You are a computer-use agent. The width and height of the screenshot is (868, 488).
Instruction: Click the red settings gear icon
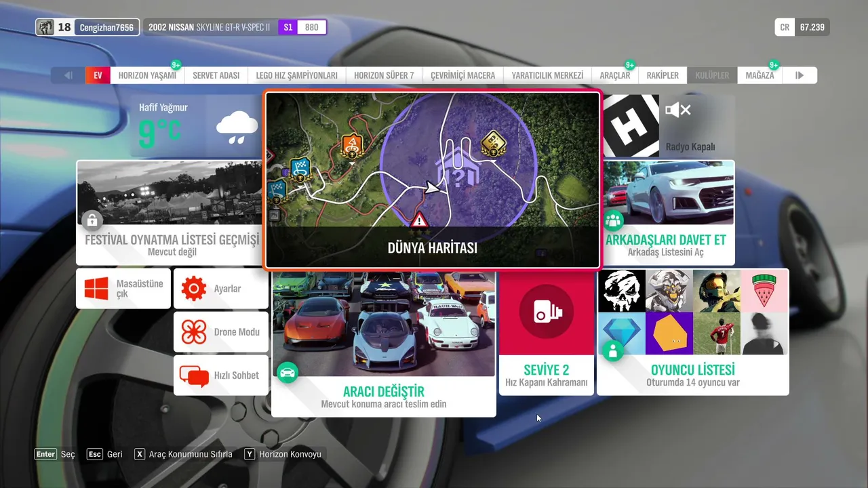tap(194, 289)
